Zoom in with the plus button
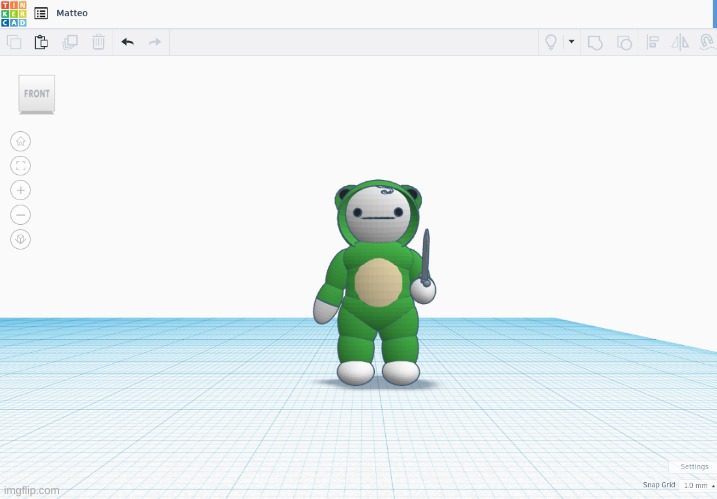Image resolution: width=717 pixels, height=499 pixels. point(21,190)
